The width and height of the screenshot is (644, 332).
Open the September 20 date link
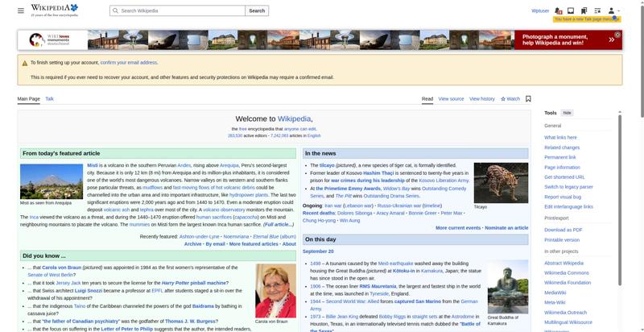coord(318,251)
